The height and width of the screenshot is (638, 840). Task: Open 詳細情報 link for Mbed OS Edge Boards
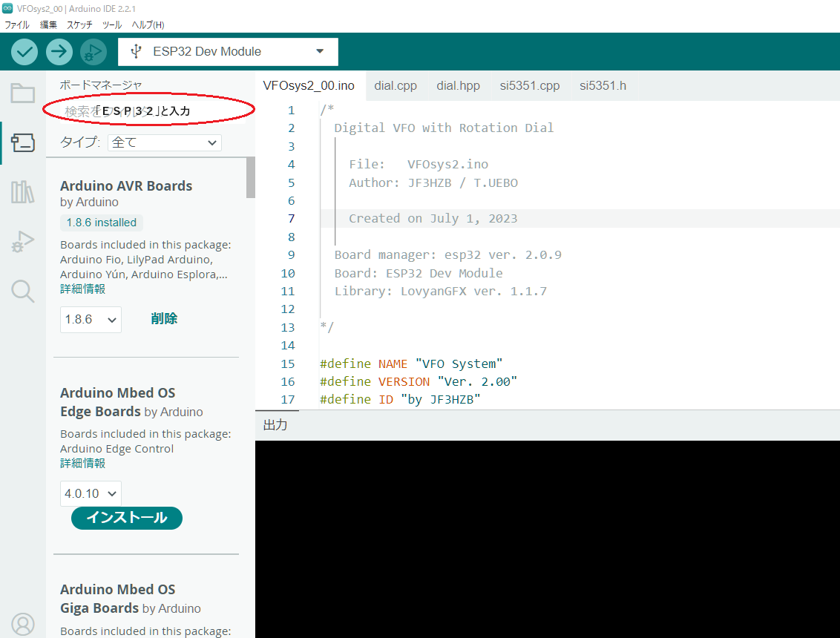[x=82, y=464]
